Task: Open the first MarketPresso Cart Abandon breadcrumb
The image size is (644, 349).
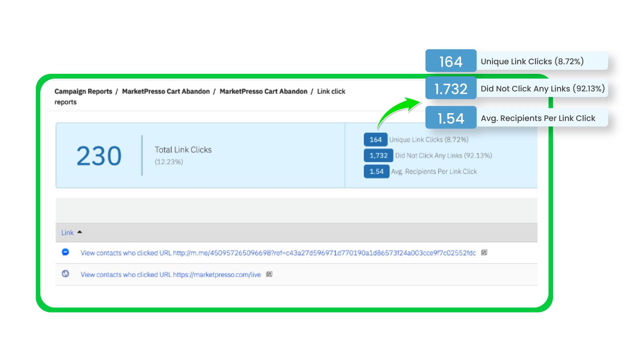Action: pos(166,91)
